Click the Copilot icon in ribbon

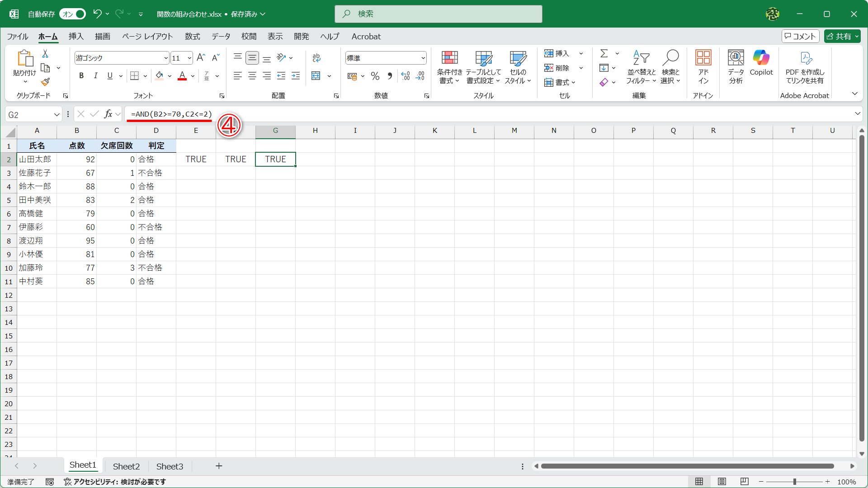[761, 58]
